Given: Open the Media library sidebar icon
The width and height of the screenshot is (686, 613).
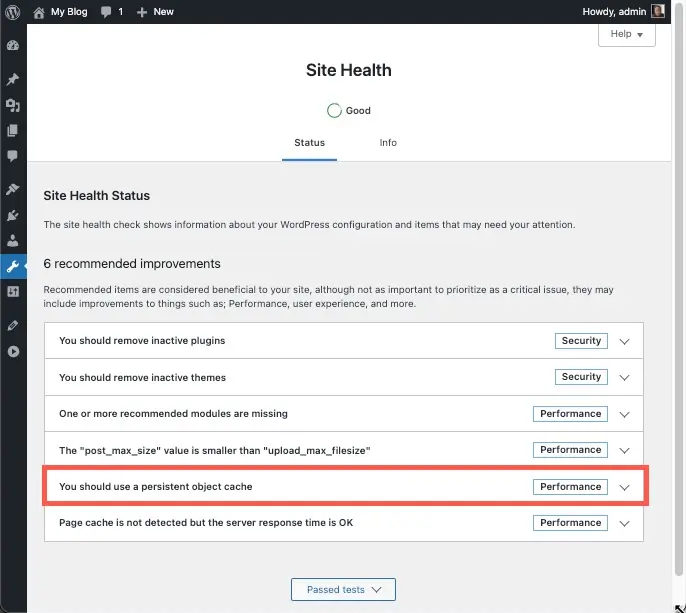Looking at the screenshot, I should click(13, 105).
